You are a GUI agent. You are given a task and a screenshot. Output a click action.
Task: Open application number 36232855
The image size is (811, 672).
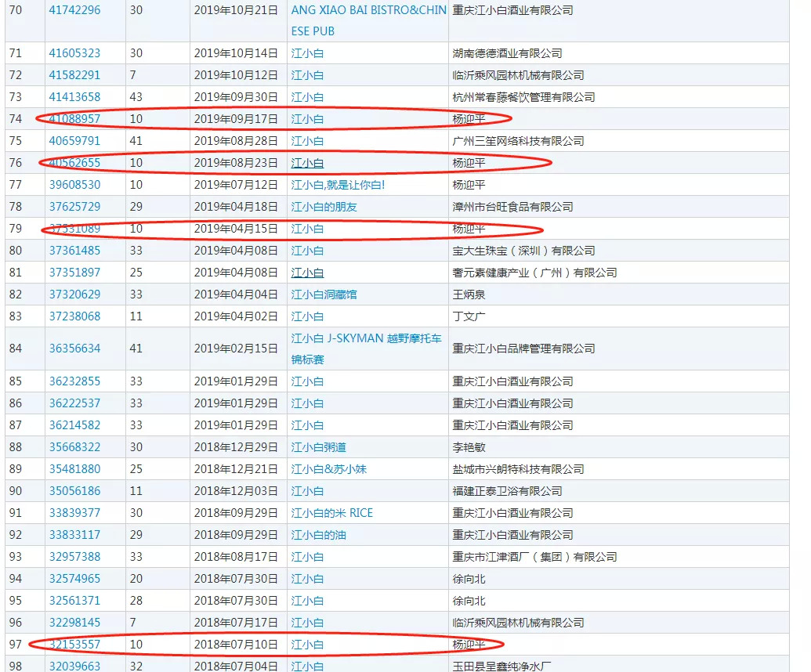click(x=74, y=381)
